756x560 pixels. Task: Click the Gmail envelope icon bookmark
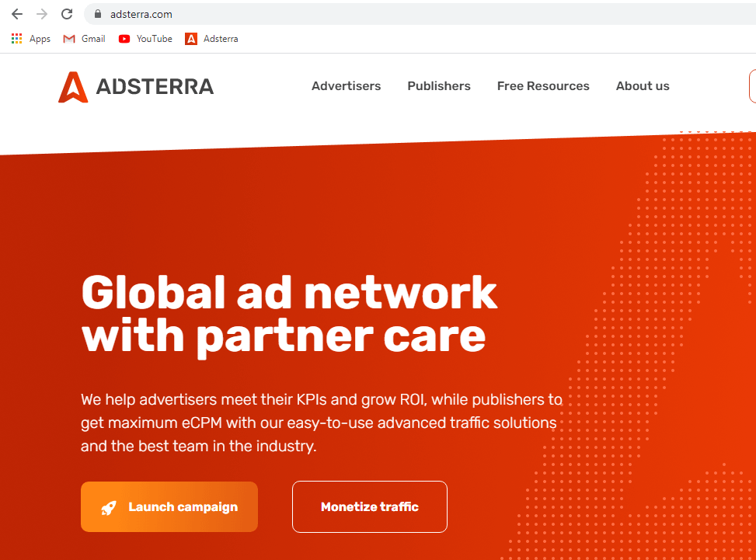point(69,39)
